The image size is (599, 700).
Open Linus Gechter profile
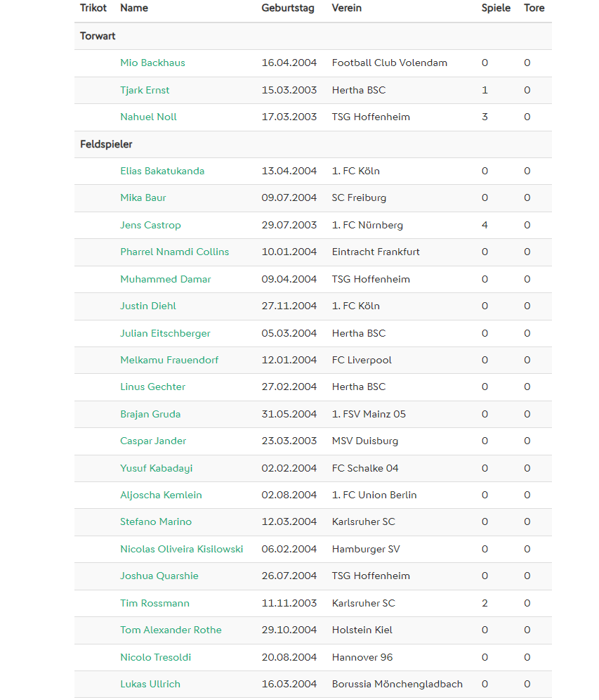click(153, 387)
